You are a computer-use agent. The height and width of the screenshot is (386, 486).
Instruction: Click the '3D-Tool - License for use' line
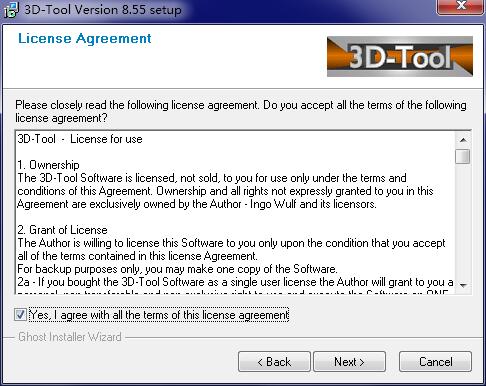click(x=80, y=139)
